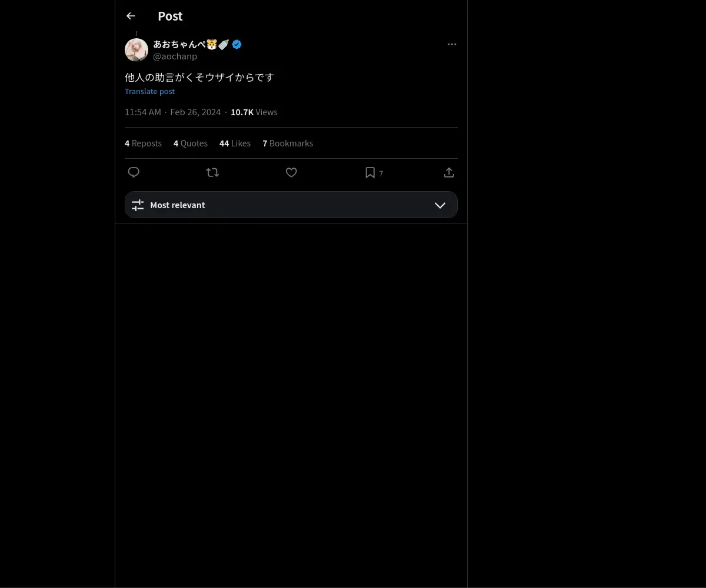706x588 pixels.
Task: Open the three-dot more options menu
Action: tap(452, 45)
